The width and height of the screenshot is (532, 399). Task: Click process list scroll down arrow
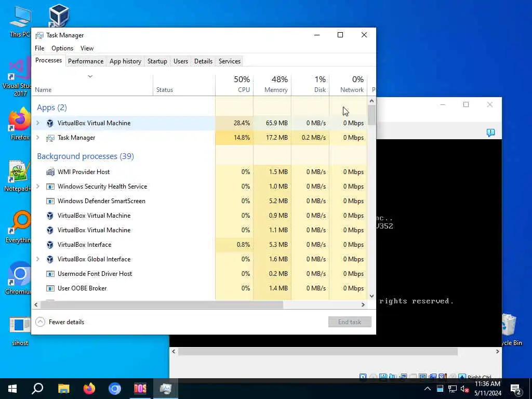pyautogui.click(x=371, y=296)
